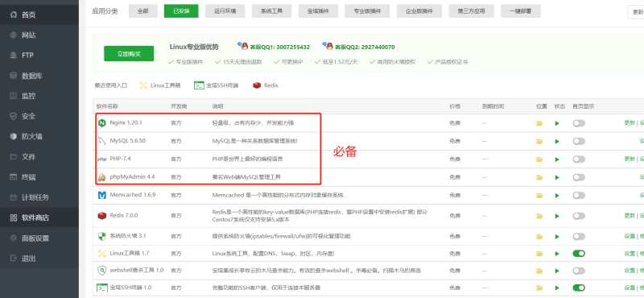Viewport: 644px width, 298px height.
Task: Open 终端 in the sidebar menu
Action: tap(39, 177)
